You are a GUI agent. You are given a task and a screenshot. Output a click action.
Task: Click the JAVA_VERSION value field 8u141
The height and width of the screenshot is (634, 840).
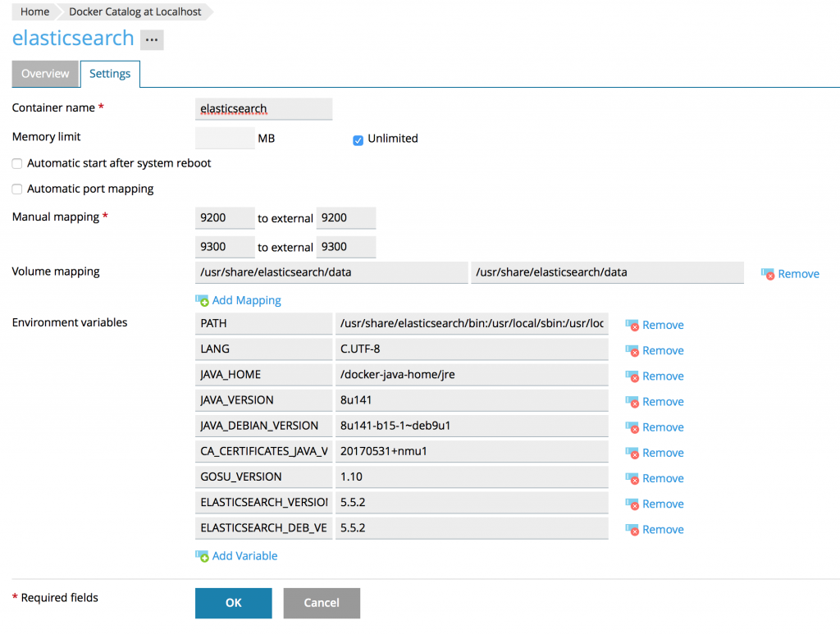(472, 400)
